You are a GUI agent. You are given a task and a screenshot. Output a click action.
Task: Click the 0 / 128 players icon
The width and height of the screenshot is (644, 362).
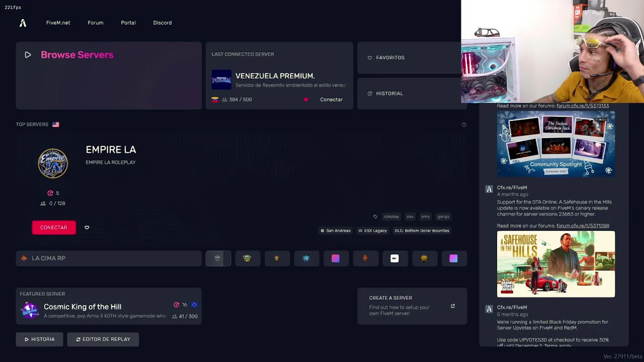[43, 204]
